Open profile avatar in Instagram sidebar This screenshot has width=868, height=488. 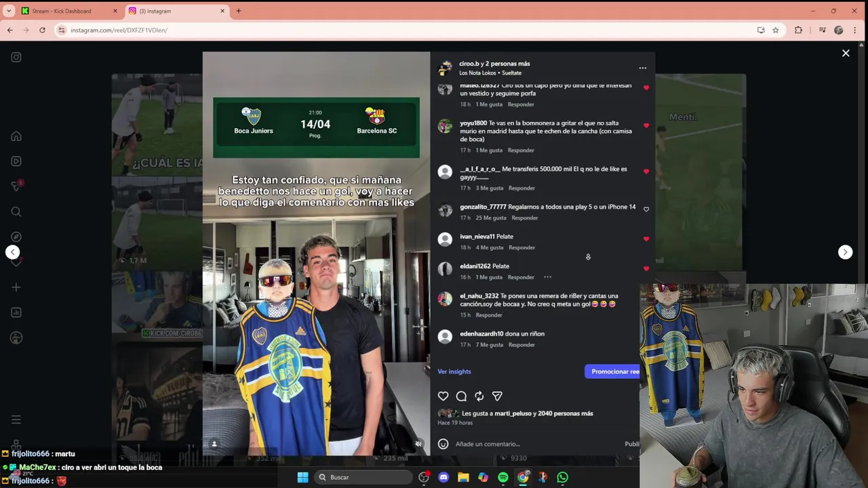[16, 338]
